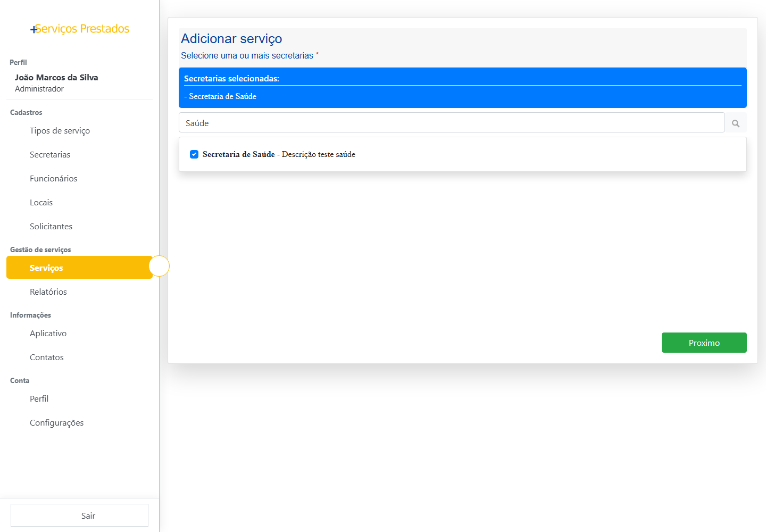Open the Aplicativo information page
This screenshot has height=532, width=766.
79,334
